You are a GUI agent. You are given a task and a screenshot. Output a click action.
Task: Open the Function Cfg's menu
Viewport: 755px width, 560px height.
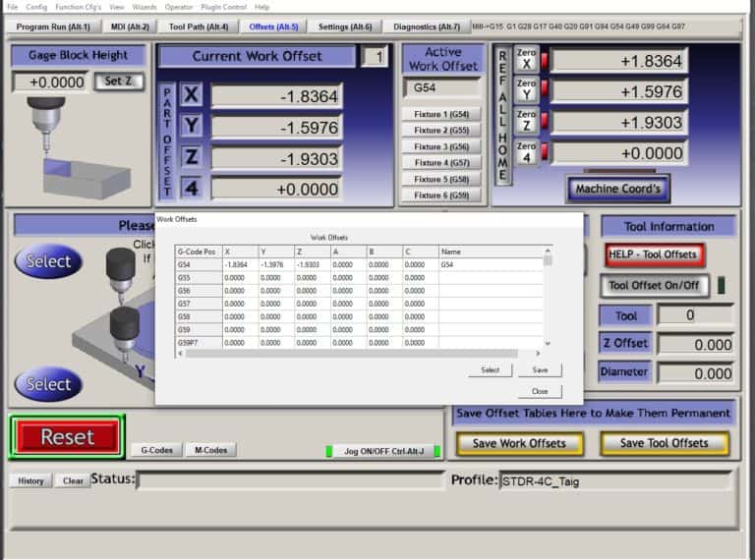pyautogui.click(x=77, y=7)
